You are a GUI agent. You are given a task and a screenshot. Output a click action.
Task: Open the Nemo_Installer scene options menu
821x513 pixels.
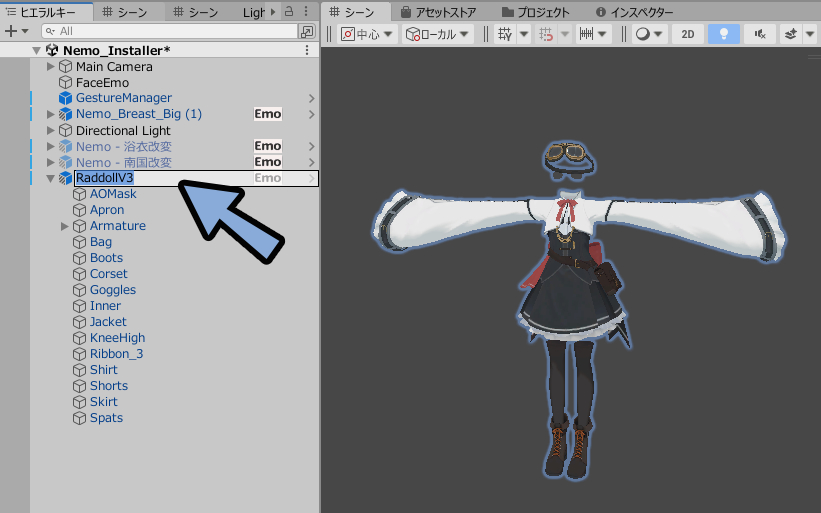pos(307,50)
